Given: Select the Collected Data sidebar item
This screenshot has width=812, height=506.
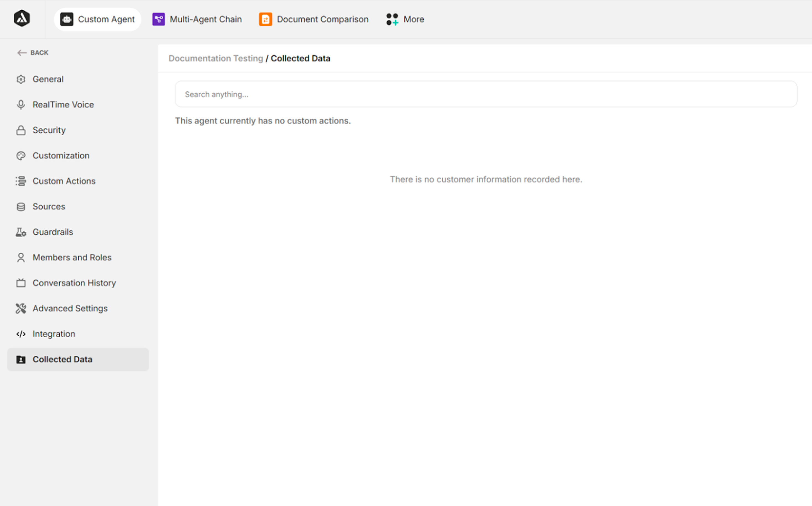Looking at the screenshot, I should pyautogui.click(x=62, y=359).
